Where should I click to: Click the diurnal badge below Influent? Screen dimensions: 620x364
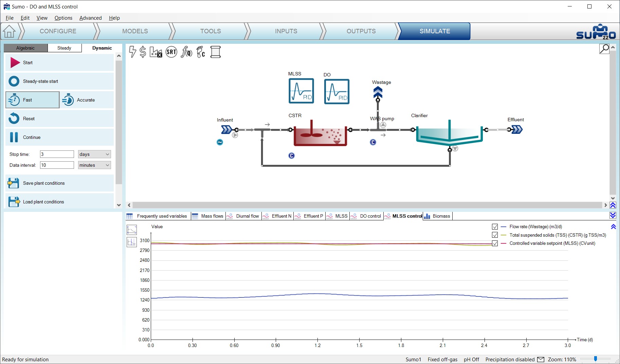pos(220,142)
